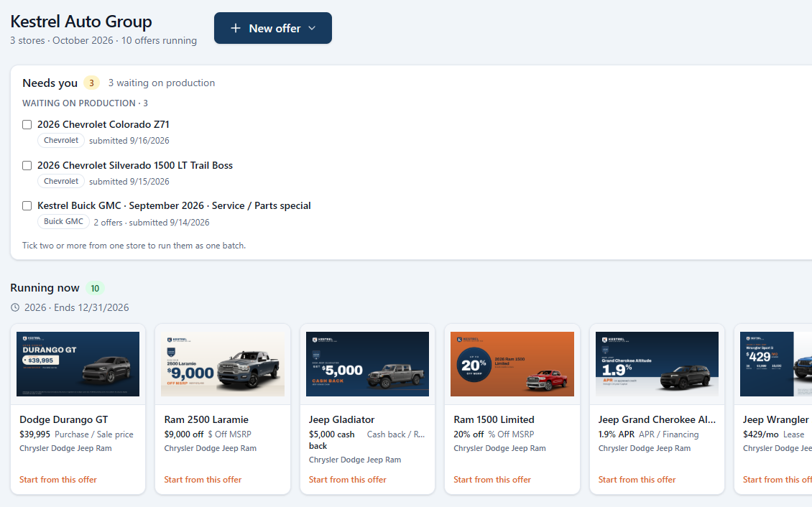Click the plus icon in New offer

[x=236, y=28]
